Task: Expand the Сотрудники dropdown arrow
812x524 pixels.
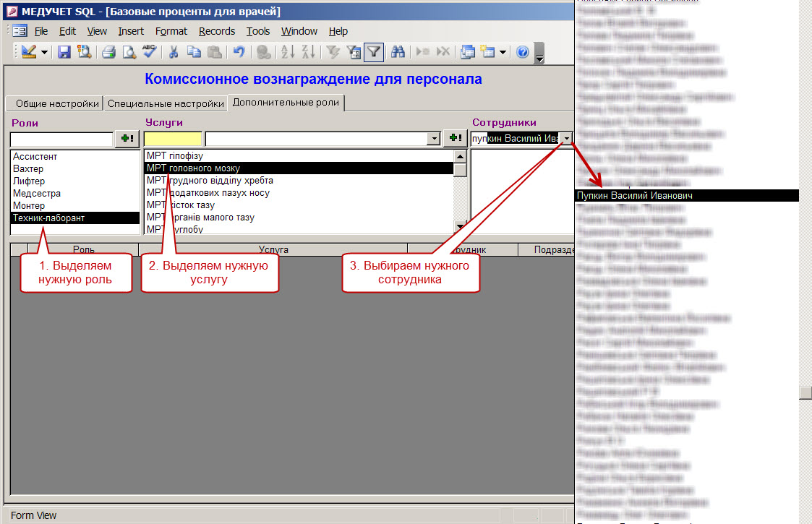Action: 568,138
